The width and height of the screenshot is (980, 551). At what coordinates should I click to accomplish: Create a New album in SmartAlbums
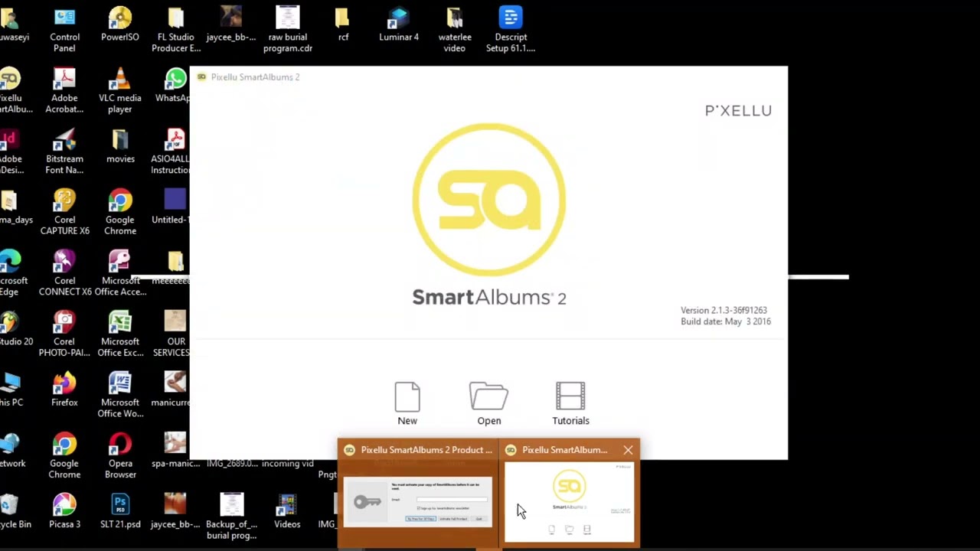coord(407,403)
